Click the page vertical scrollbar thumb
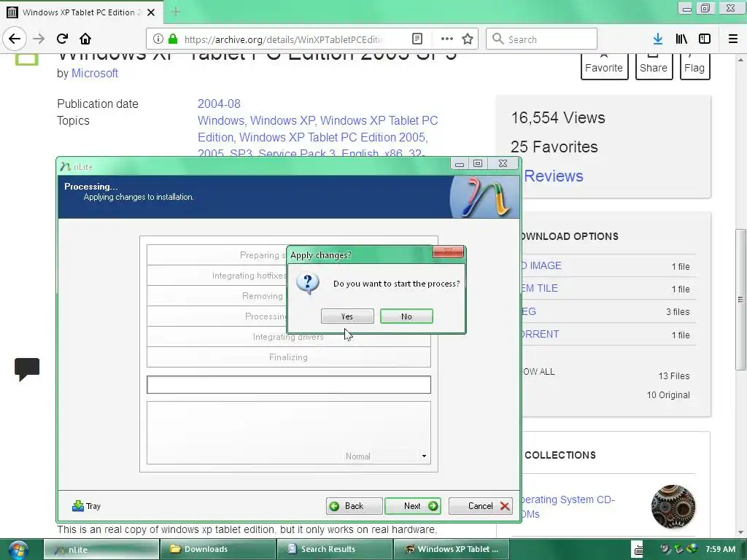This screenshot has height=560, width=747. [740, 300]
